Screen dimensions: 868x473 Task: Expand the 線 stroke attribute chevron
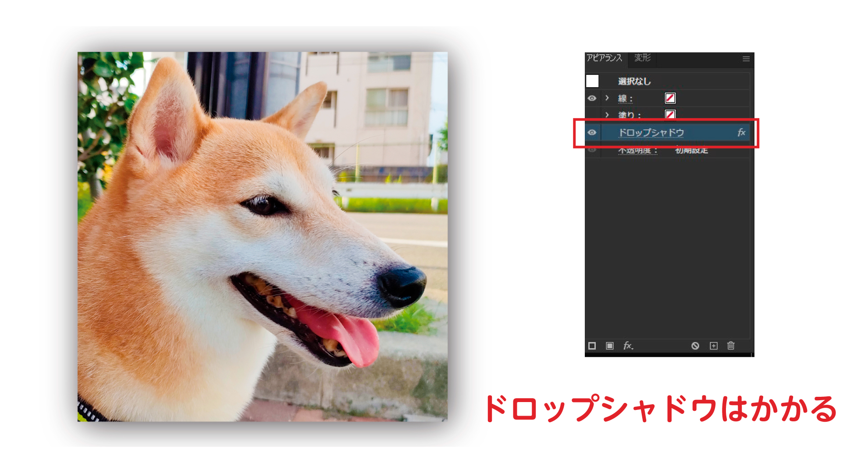pyautogui.click(x=607, y=98)
